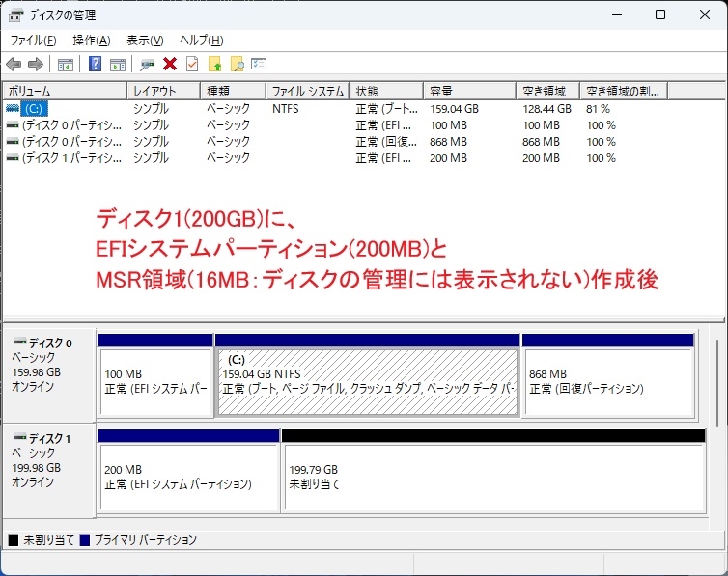Minimize the Disk Management window
Viewport: 728px width, 576px height.
pyautogui.click(x=617, y=14)
